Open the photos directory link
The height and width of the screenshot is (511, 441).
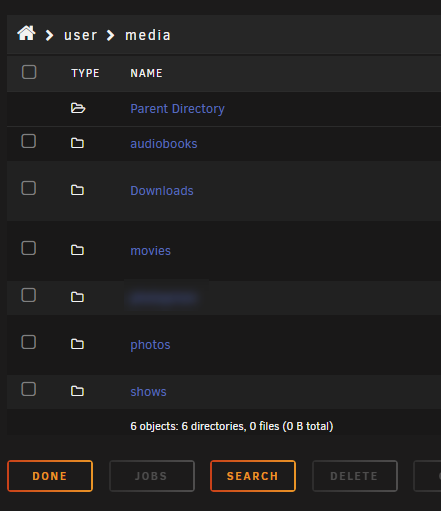pos(150,345)
